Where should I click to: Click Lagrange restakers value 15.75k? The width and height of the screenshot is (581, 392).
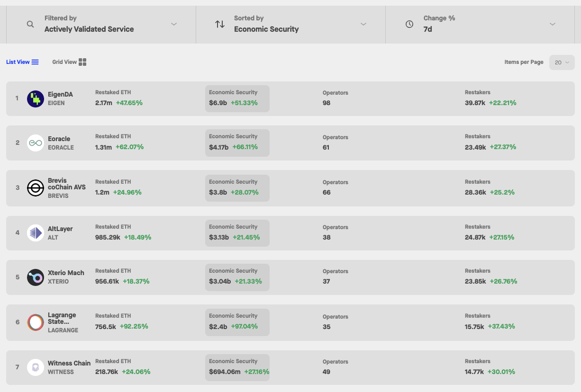474,326
